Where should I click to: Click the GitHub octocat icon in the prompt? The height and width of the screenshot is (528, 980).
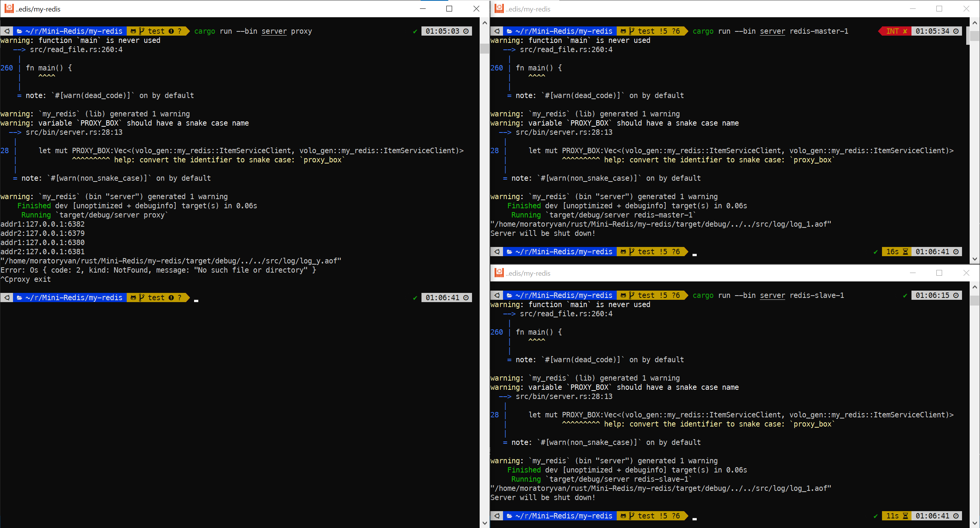(x=133, y=31)
